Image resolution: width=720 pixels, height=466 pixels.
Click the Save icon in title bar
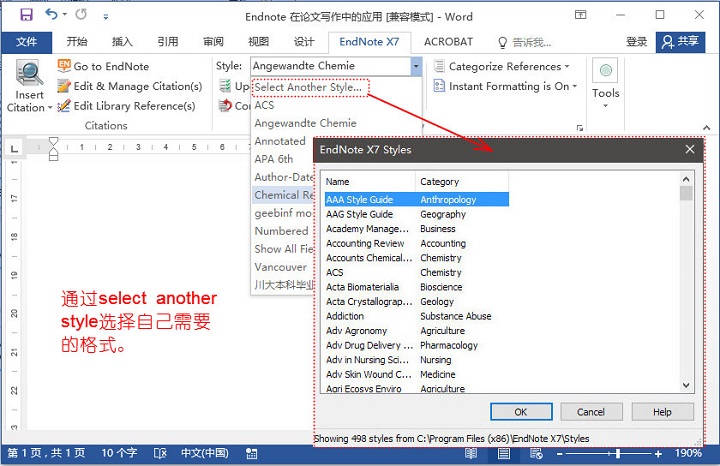[26, 15]
